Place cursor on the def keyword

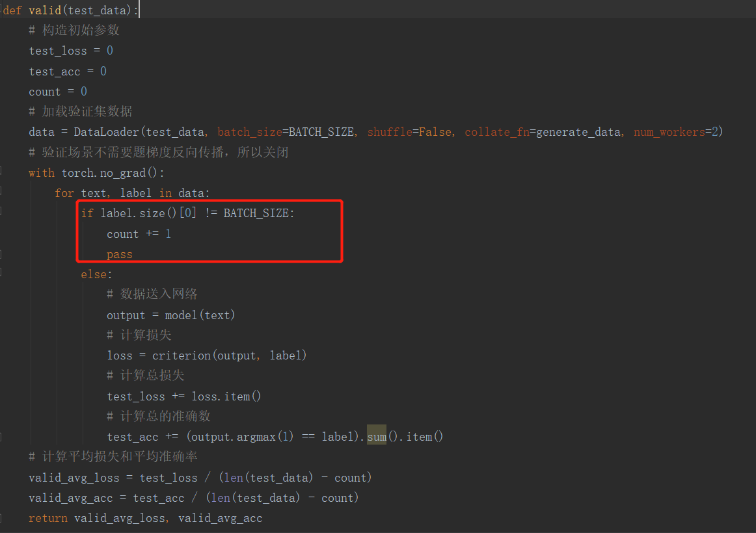click(12, 10)
